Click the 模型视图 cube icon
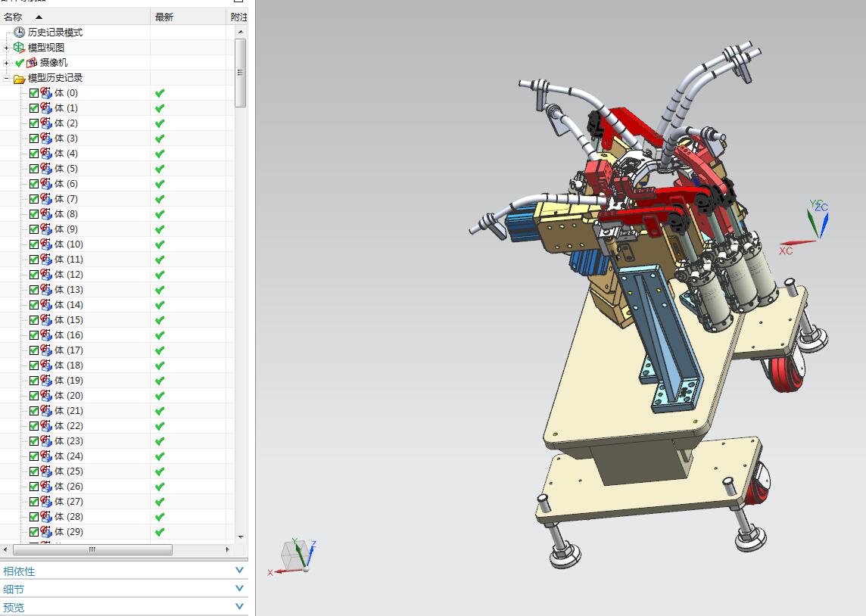The height and width of the screenshot is (616, 866). (20, 48)
